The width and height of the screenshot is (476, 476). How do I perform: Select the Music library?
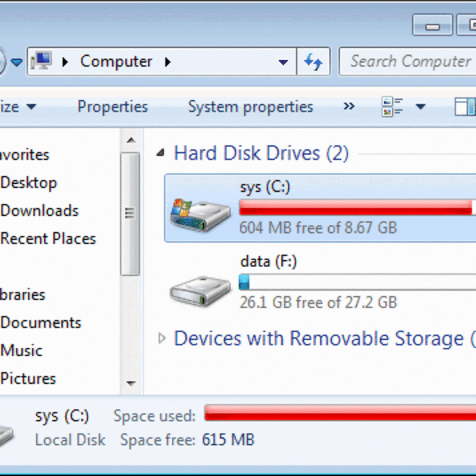tap(22, 351)
